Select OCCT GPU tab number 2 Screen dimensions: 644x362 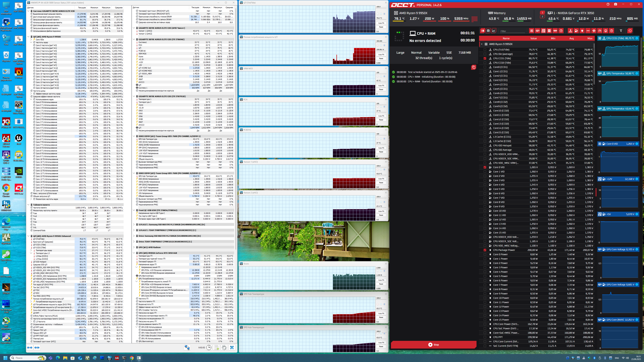(542, 17)
